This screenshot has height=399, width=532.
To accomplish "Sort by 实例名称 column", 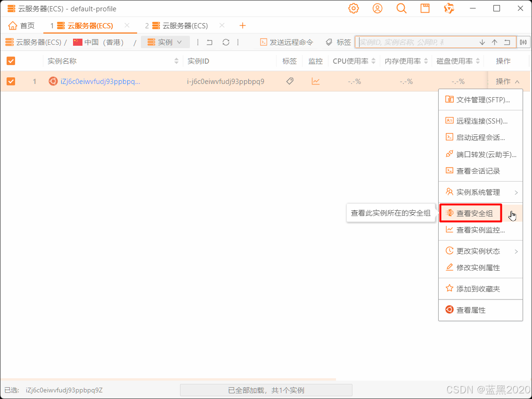I will [x=176, y=61].
